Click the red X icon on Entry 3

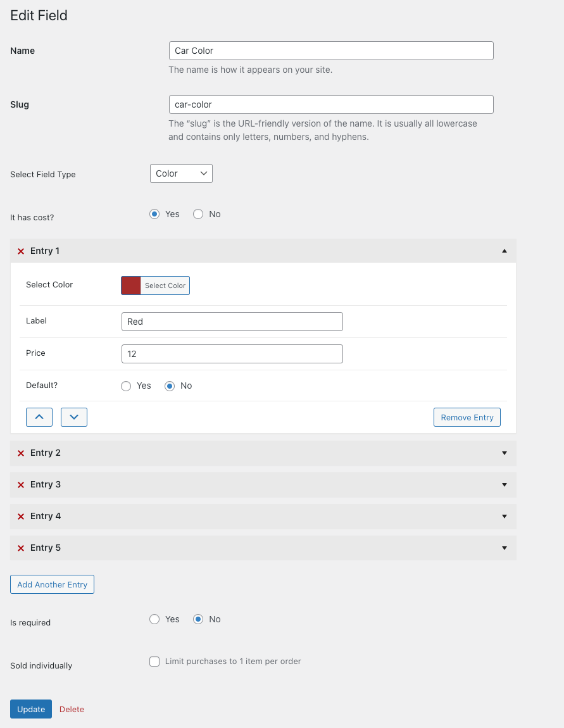[x=21, y=485]
